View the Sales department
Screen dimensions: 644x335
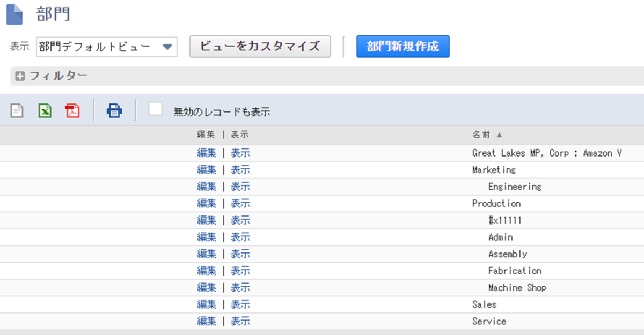(x=240, y=304)
